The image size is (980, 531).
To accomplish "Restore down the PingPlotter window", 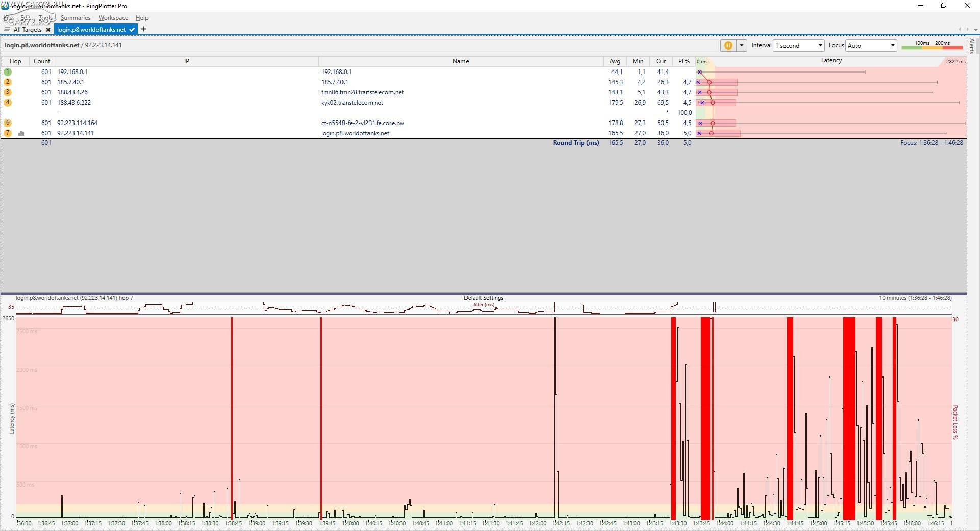I will point(944,6).
